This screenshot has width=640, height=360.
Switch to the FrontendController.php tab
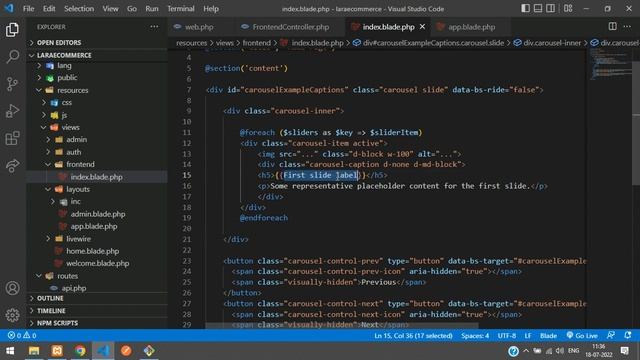(x=290, y=27)
